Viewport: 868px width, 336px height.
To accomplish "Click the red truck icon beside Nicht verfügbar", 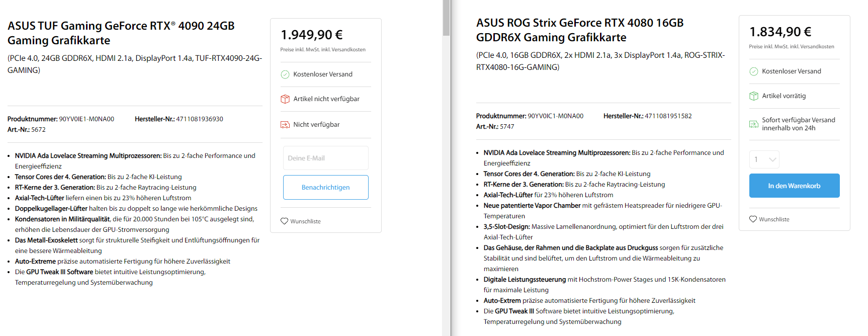I will [x=285, y=125].
